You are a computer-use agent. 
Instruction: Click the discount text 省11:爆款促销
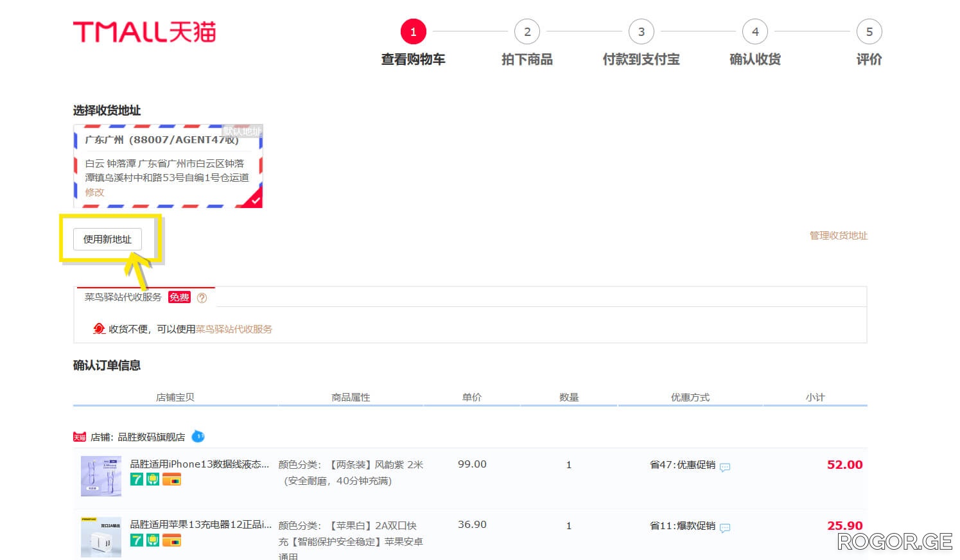pyautogui.click(x=683, y=526)
